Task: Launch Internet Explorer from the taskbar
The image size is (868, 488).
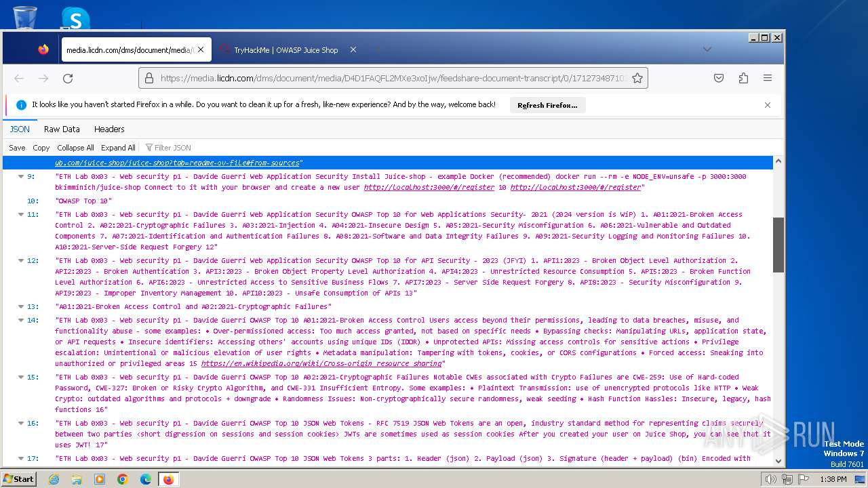Action: 54,479
